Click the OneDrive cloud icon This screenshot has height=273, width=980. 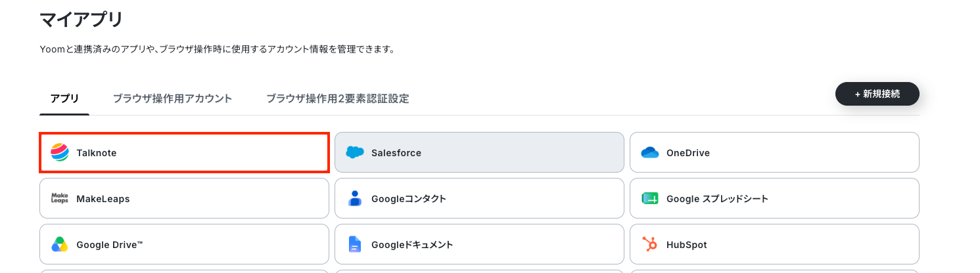650,152
